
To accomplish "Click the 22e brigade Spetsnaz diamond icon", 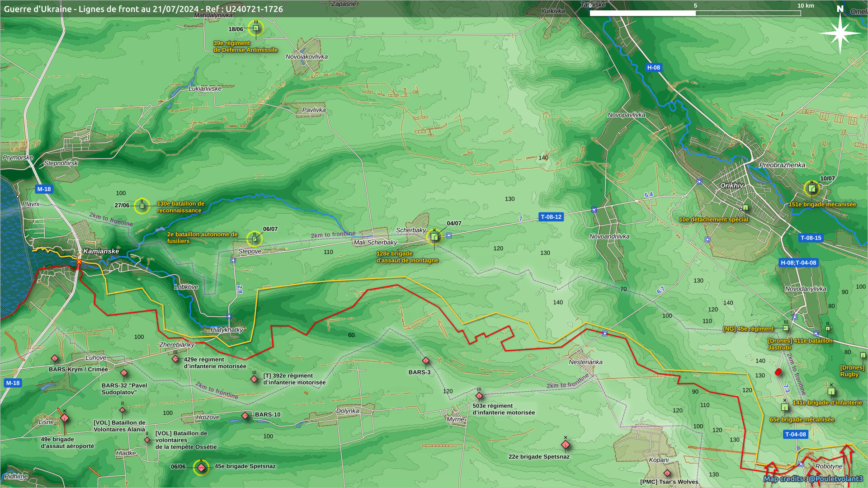I will [566, 445].
